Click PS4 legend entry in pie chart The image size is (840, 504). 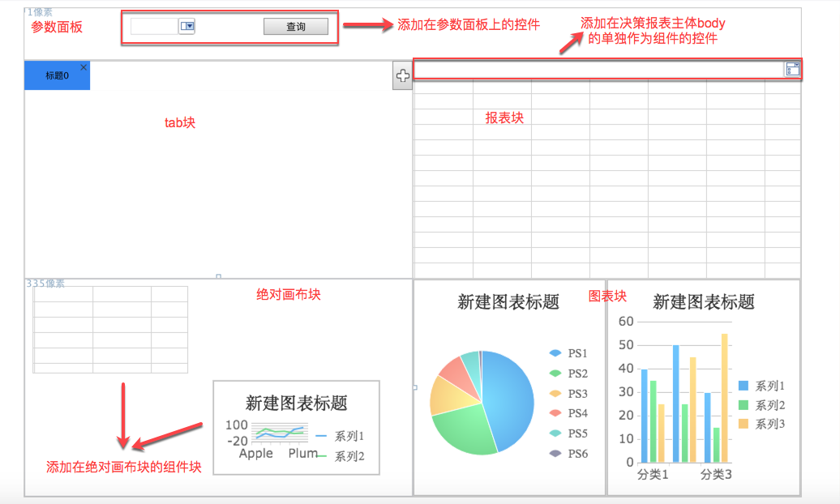pyautogui.click(x=568, y=413)
